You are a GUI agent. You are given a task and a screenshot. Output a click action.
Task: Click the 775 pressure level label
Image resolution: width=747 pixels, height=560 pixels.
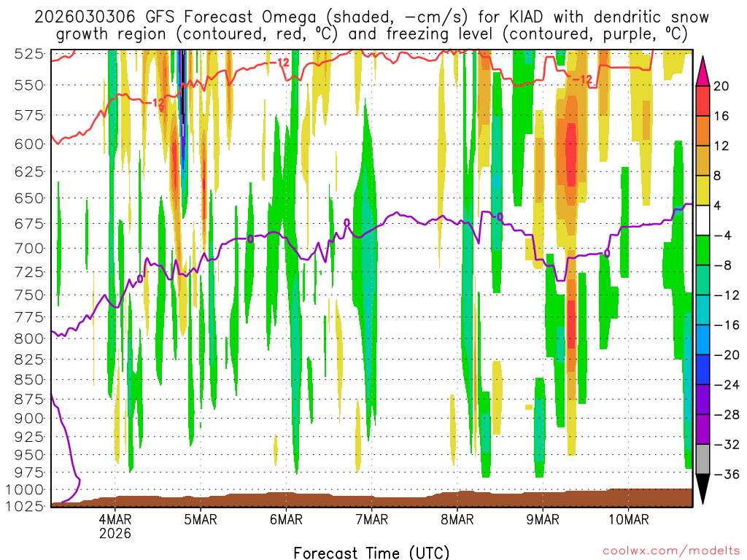tap(29, 318)
